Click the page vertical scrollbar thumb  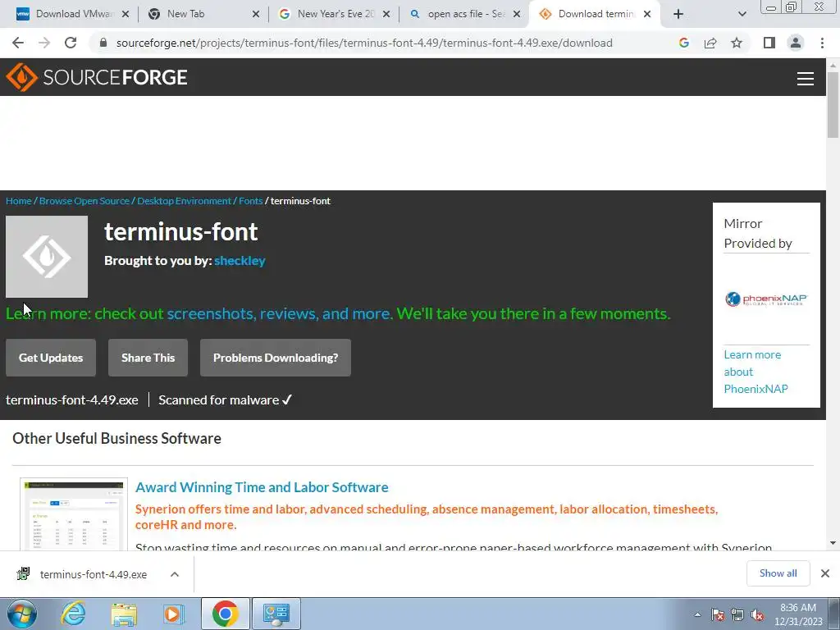pyautogui.click(x=833, y=104)
